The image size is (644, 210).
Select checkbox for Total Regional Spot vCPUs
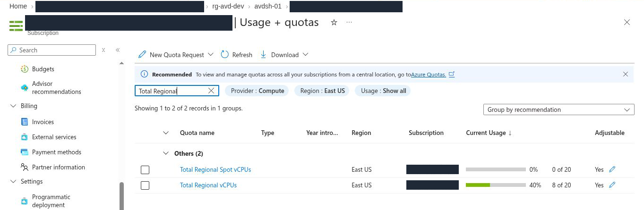click(x=145, y=170)
